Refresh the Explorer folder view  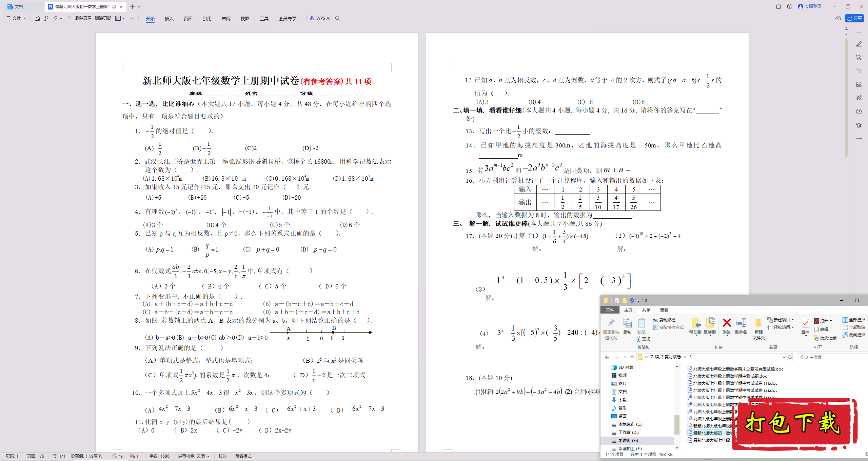pos(790,357)
